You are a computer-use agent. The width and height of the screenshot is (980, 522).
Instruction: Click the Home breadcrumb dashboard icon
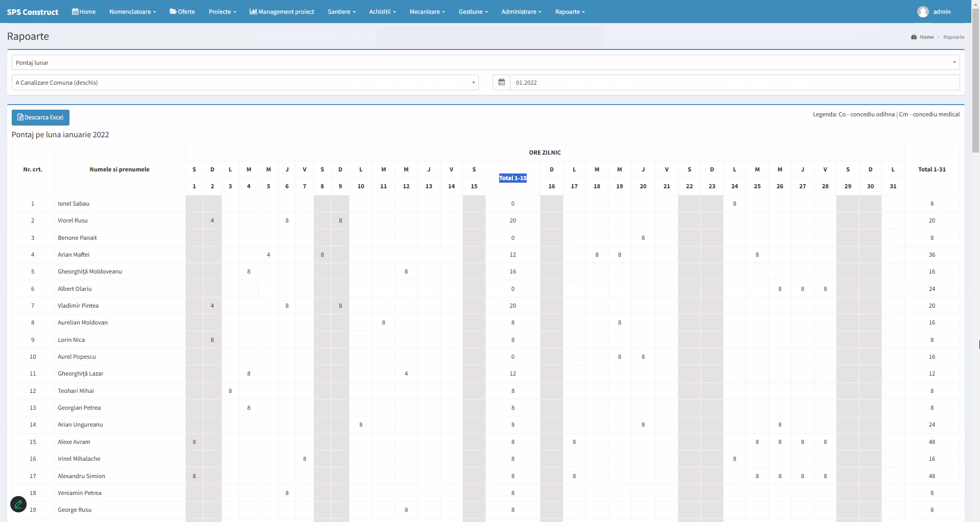pyautogui.click(x=914, y=37)
